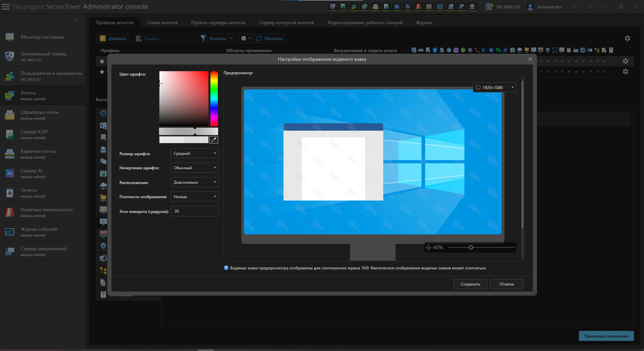
Task: Click the WeChat column icon
Action: click(498, 50)
